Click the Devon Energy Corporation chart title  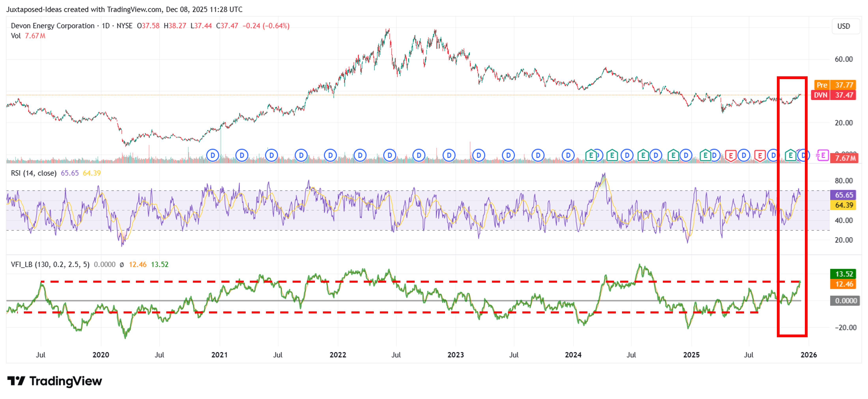tap(52, 26)
